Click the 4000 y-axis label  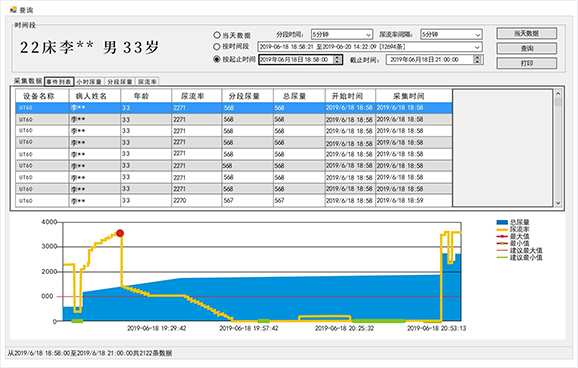(49, 222)
